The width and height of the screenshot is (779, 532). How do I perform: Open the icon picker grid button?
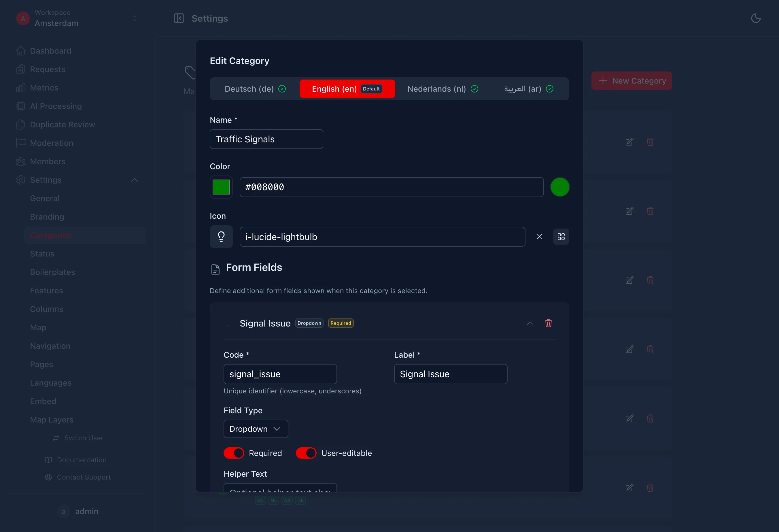coord(561,237)
